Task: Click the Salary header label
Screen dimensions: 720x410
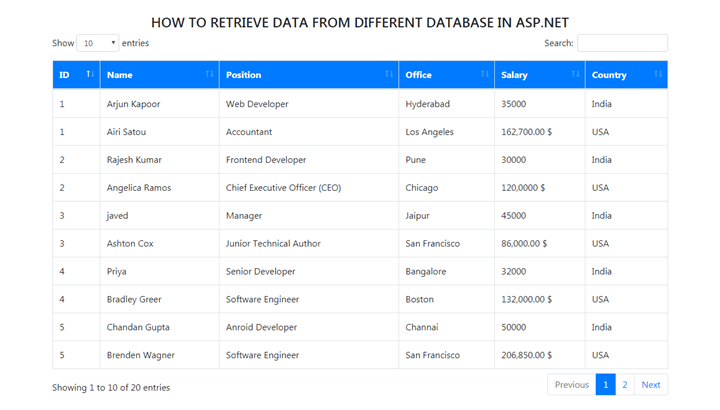Action: [x=514, y=75]
